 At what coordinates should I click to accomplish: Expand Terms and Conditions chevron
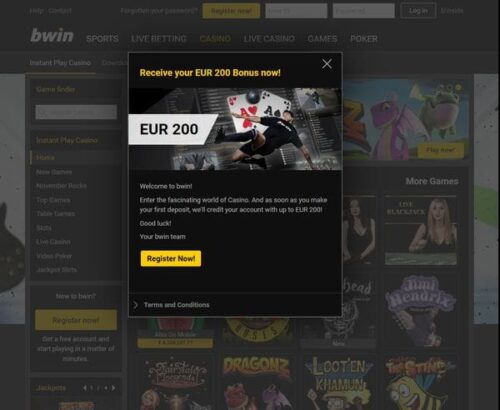pyautogui.click(x=135, y=305)
